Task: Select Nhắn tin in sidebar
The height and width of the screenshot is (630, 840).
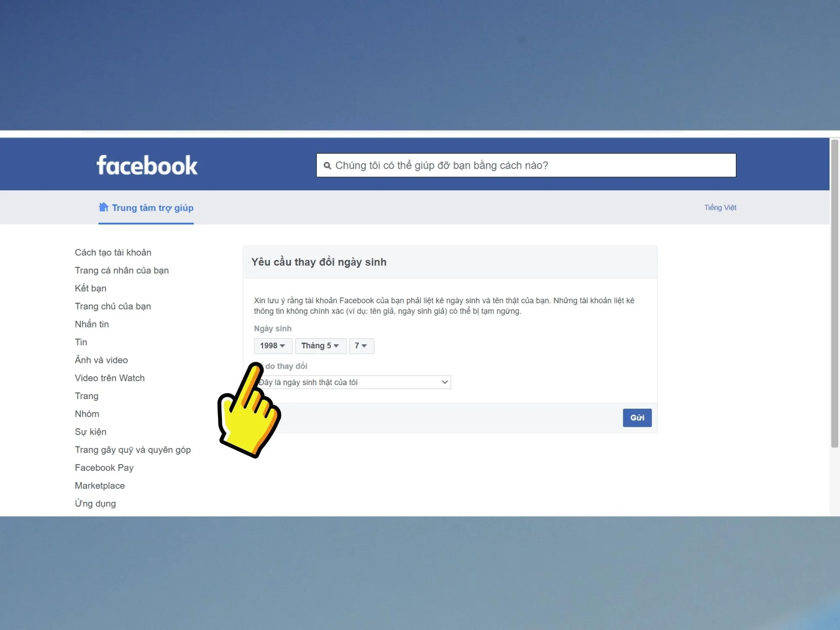Action: (92, 324)
